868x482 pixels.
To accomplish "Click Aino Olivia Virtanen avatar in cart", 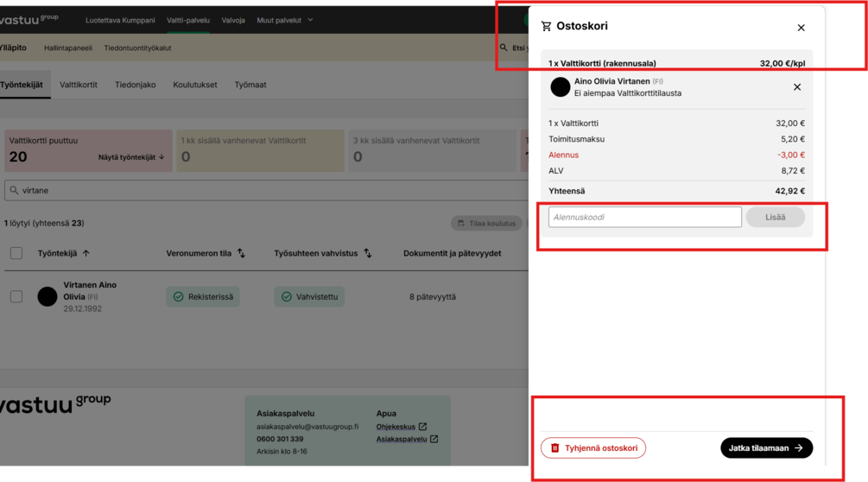I will coord(561,87).
